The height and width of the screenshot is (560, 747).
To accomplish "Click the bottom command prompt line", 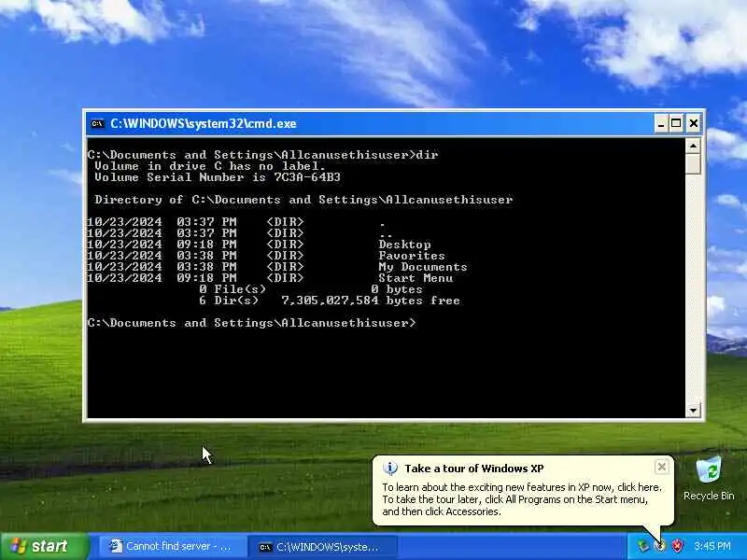I will point(251,323).
